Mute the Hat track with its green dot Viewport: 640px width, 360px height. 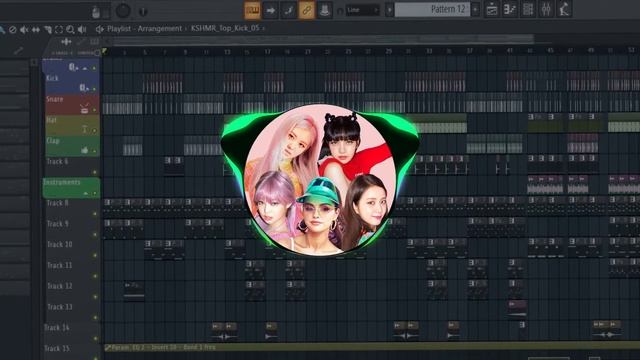pos(95,131)
